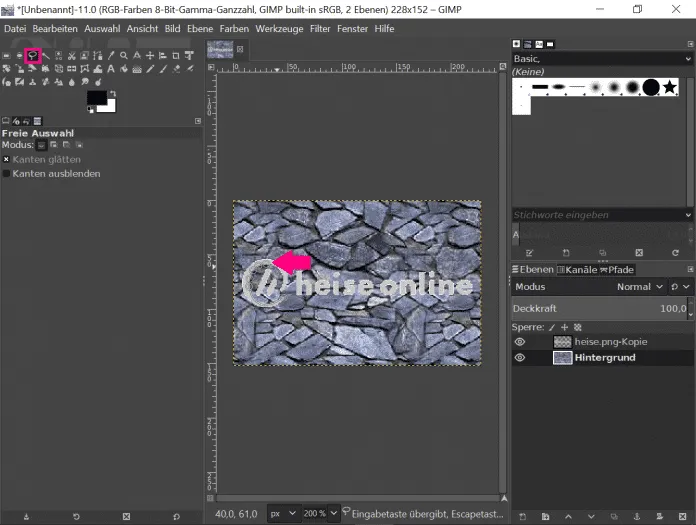Viewport: 696px width, 525px height.
Task: Choose the Color Picker eyedropper tool
Action: click(111, 55)
